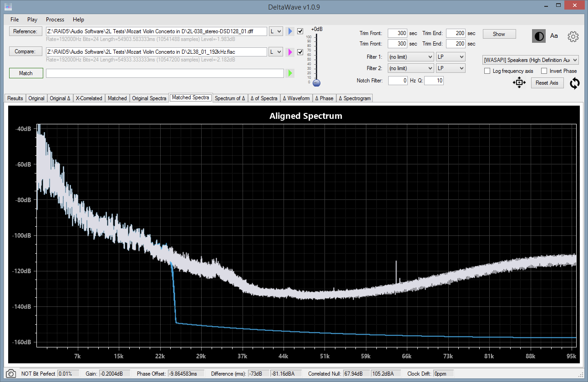Click the 105.2dBA status value
This screenshot has width=588, height=382.
pyautogui.click(x=386, y=373)
